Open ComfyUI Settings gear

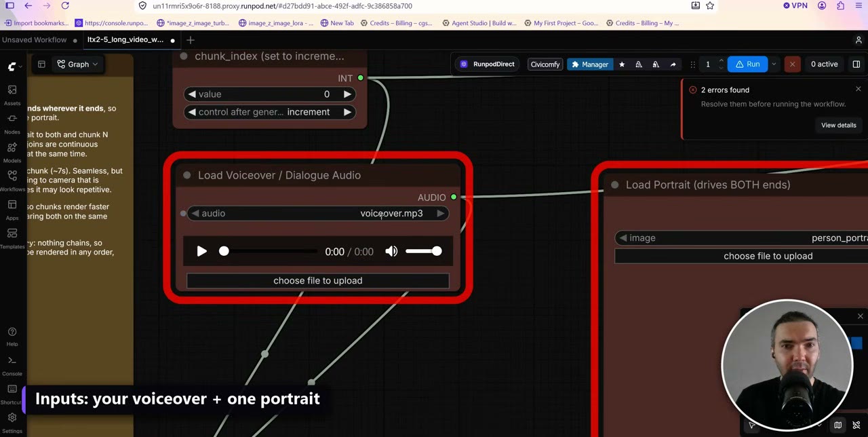pos(12,421)
